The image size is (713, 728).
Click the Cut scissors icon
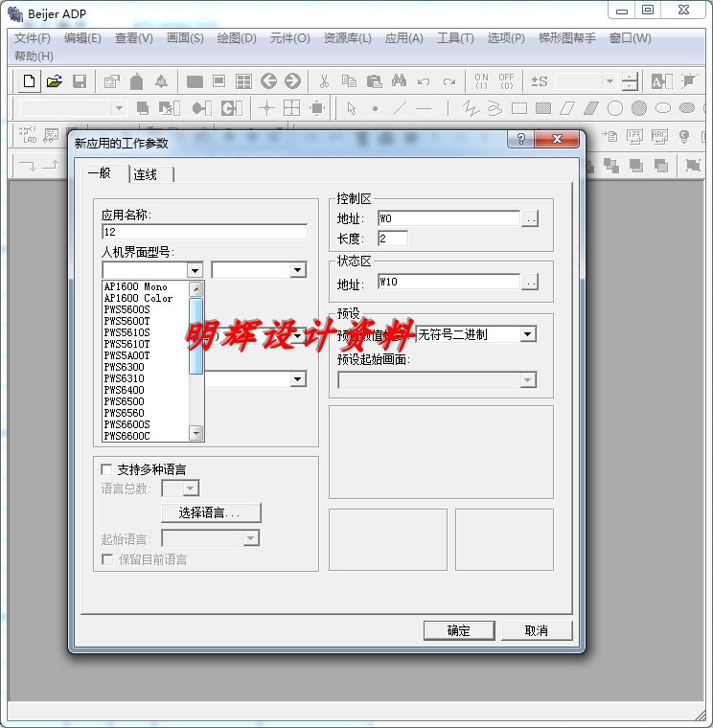pyautogui.click(x=324, y=81)
